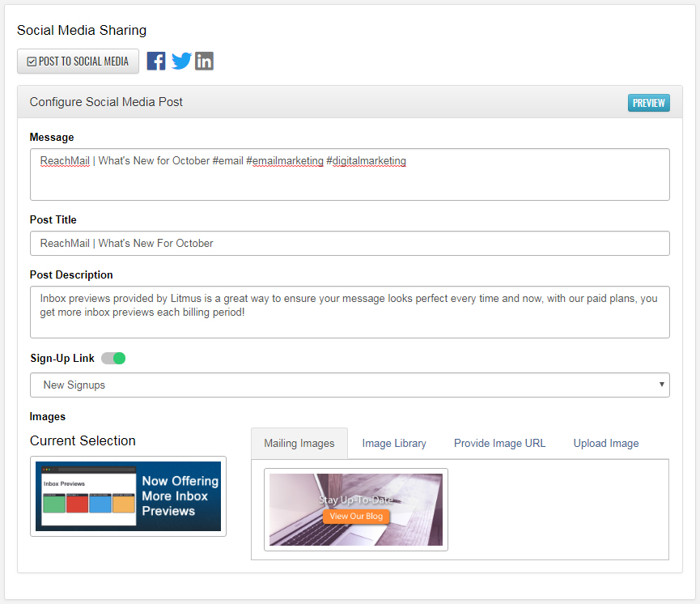Open the Image Library tab
This screenshot has width=700, height=604.
394,444
